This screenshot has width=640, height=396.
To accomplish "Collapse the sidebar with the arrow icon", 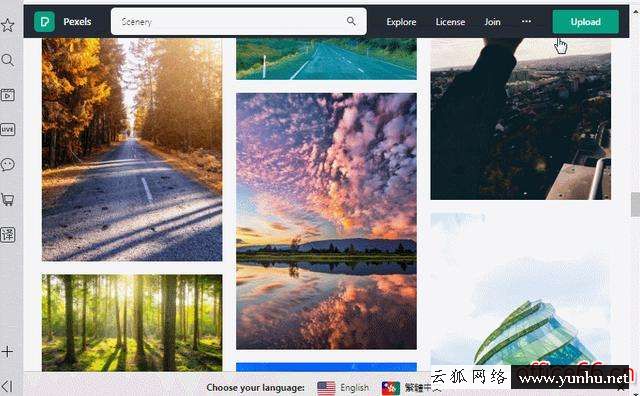I will [x=7, y=386].
